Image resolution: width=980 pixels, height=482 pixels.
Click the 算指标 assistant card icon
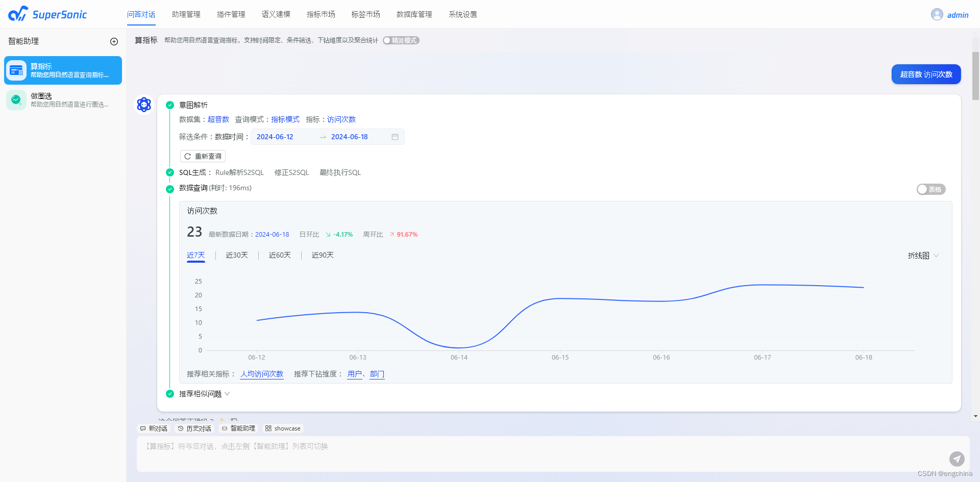tap(16, 70)
